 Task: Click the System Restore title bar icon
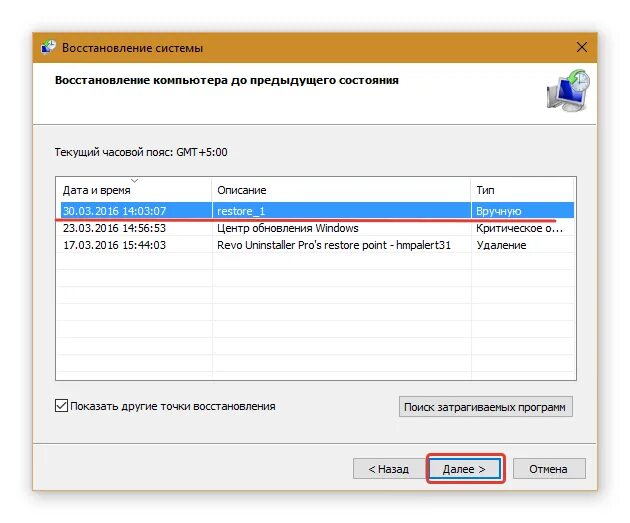point(49,47)
